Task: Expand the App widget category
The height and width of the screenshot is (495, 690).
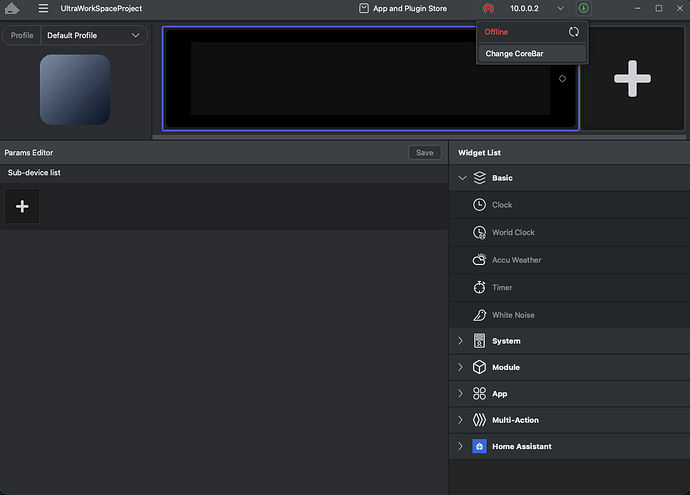Action: (x=460, y=393)
